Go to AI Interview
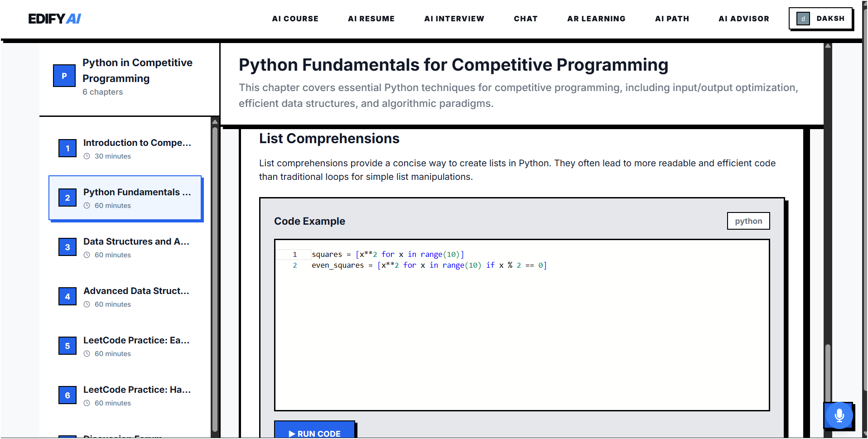This screenshot has width=868, height=439. (454, 19)
